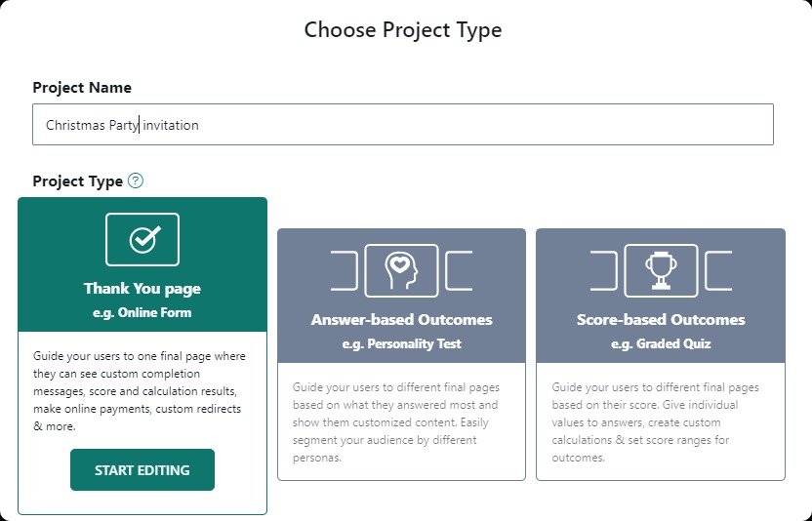This screenshot has width=812, height=521.
Task: Click the Score-based Outcomes description text
Action: click(x=655, y=422)
